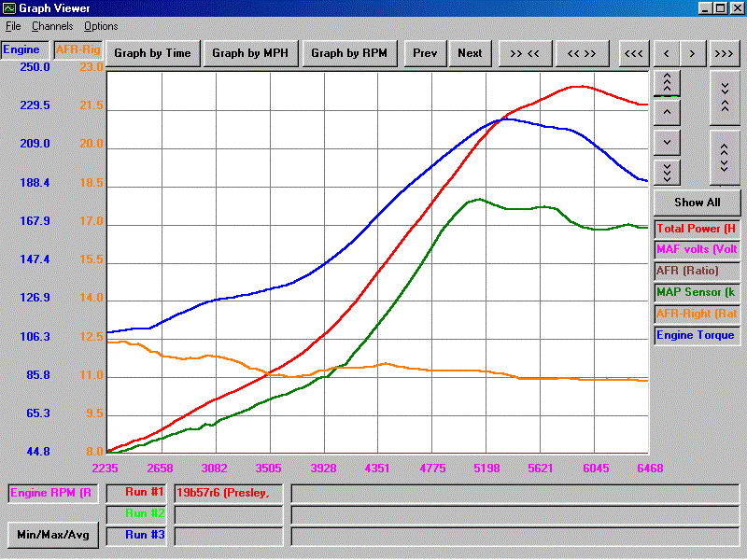Click the blue axis value 167.9
Screen dimensions: 747x560
click(x=35, y=221)
